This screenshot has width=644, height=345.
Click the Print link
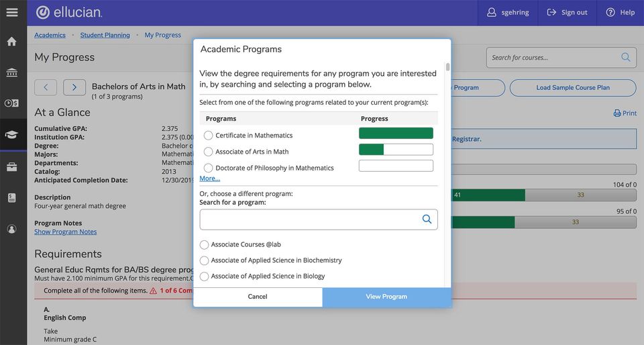[625, 113]
